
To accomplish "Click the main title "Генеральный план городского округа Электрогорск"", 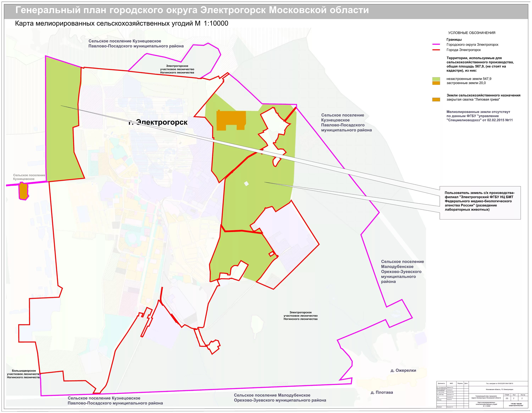I will [192, 10].
